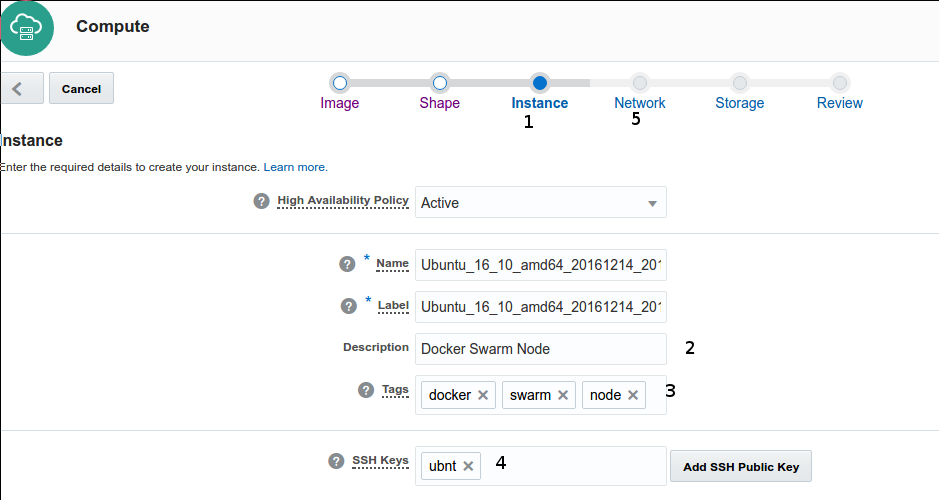
Task: Remove the node tag
Action: (x=633, y=395)
